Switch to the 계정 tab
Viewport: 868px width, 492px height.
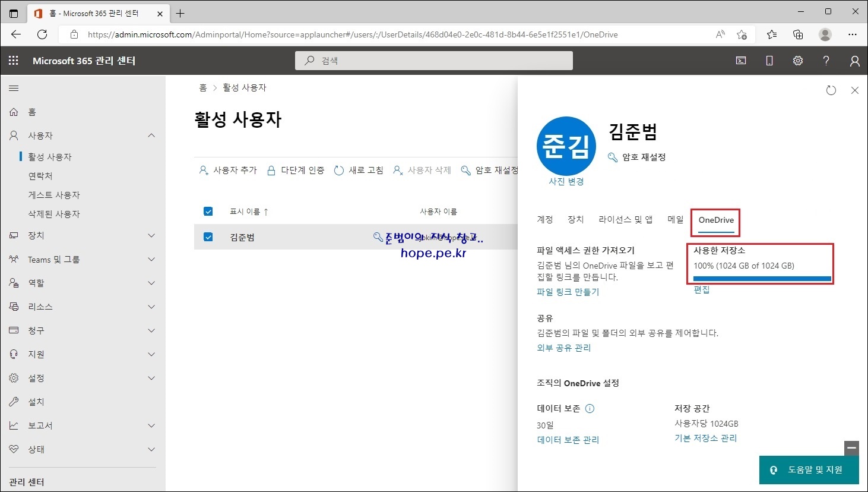[545, 220]
